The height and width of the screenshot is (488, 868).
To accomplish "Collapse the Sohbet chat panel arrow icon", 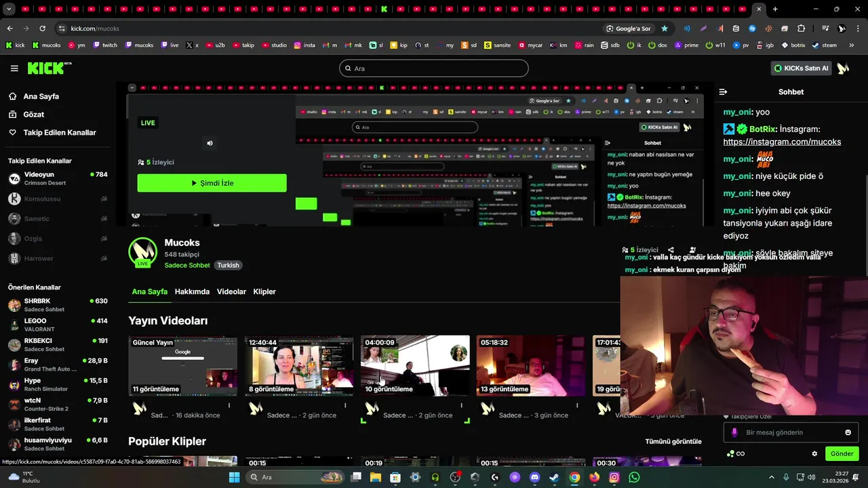I will [x=723, y=91].
